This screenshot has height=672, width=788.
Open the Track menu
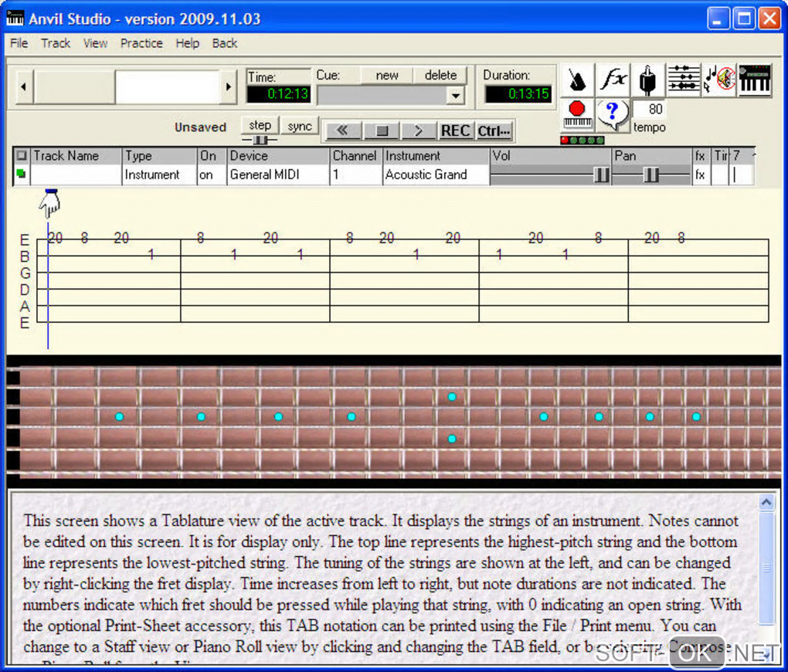coord(56,43)
